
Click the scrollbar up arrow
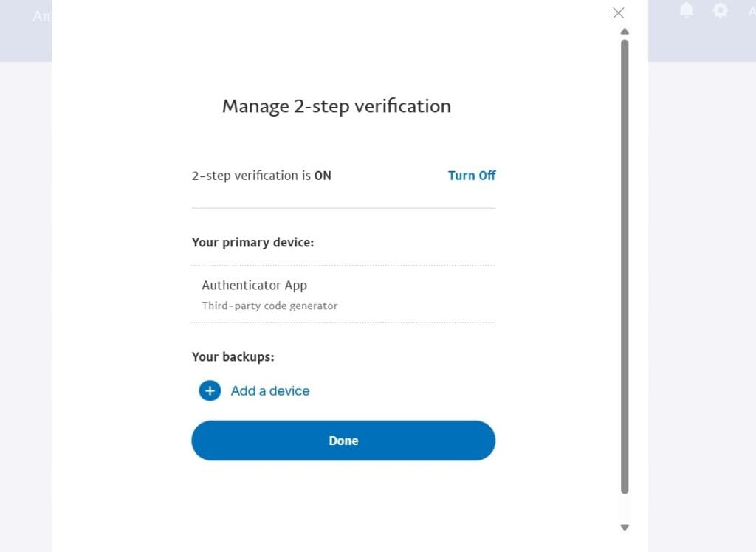625,32
